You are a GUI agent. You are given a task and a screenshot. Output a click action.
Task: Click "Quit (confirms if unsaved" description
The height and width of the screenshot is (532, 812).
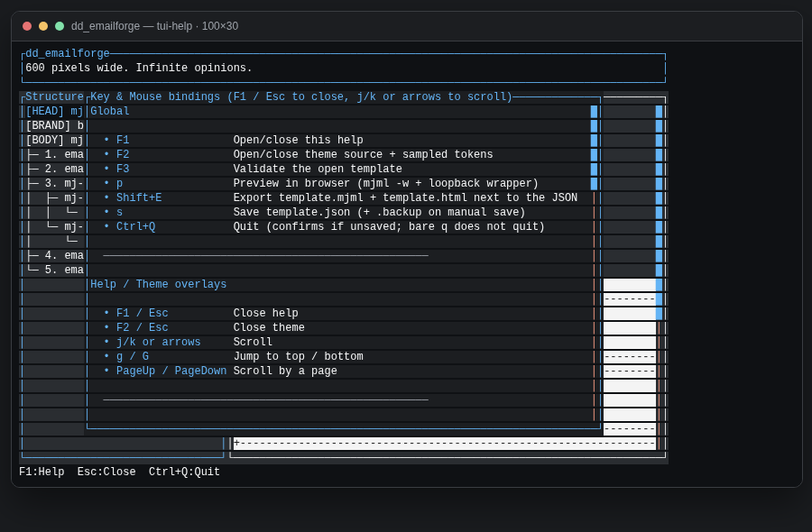[389, 227]
